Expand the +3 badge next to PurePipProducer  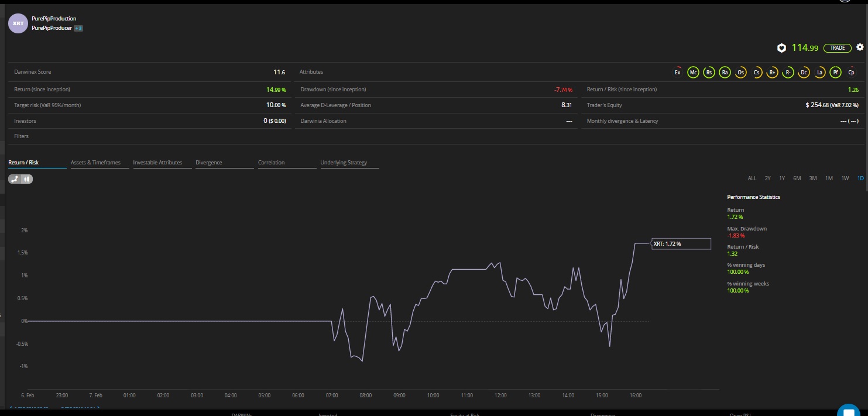78,28
